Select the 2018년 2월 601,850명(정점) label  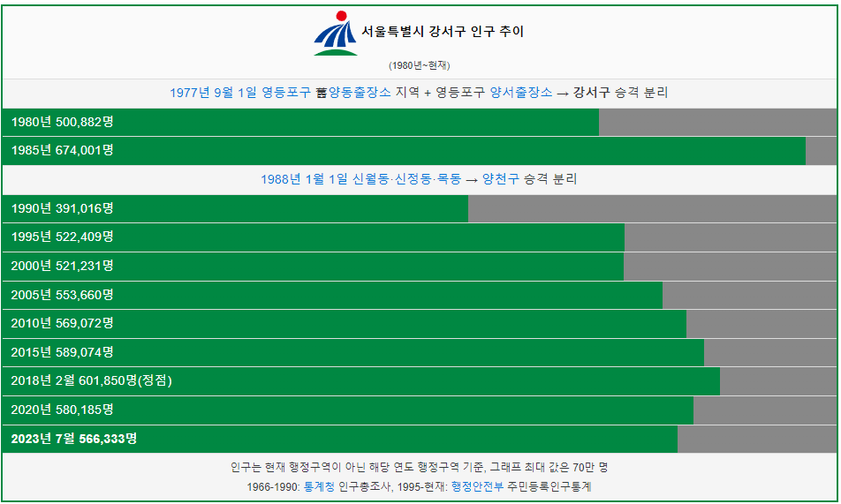pos(92,380)
